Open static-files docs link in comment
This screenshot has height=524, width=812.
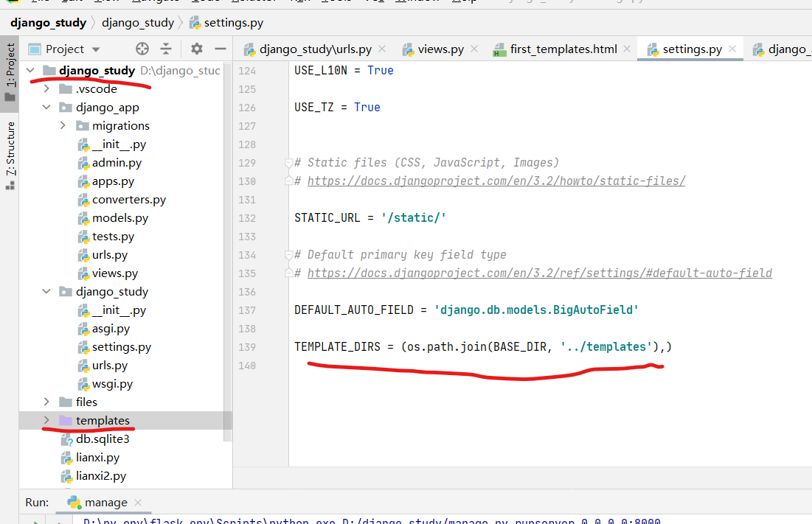(496, 181)
